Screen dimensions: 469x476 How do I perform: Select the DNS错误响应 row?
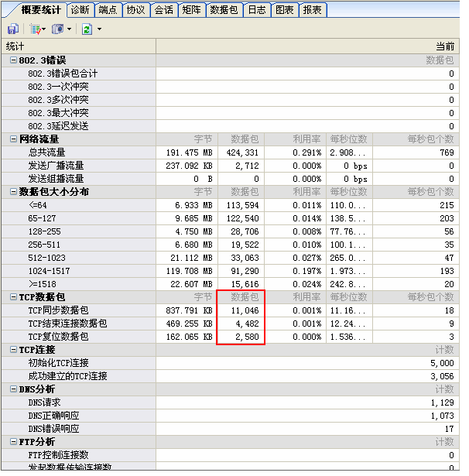230,429
